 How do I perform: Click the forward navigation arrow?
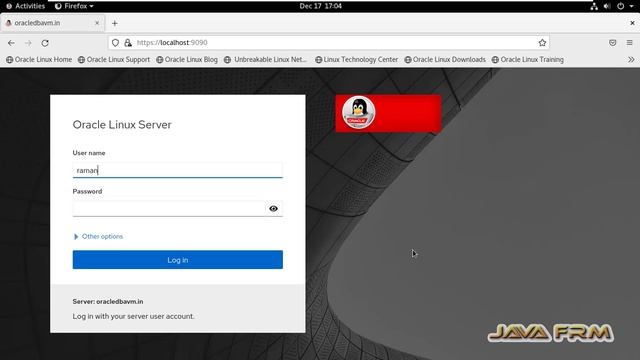[x=28, y=43]
